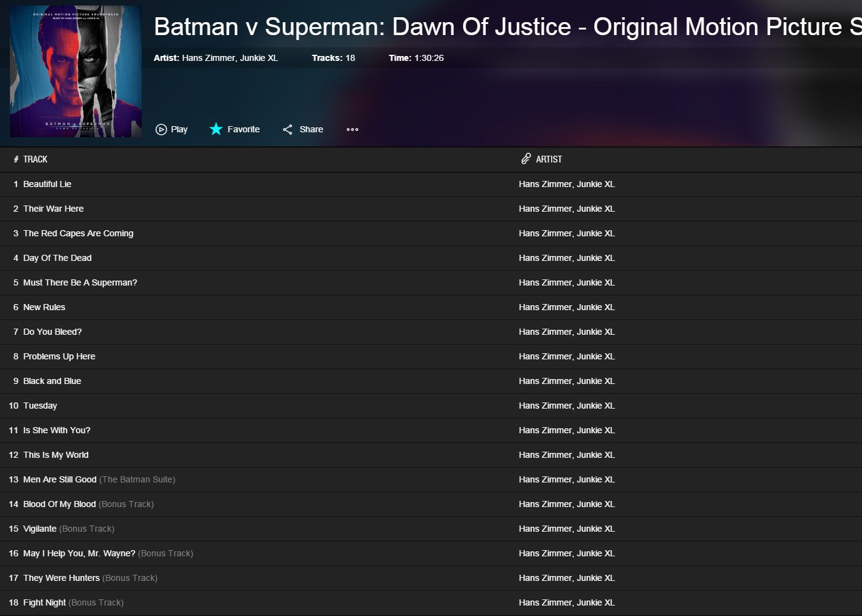Screen dimensions: 862x616
Task: Open the three-dot more options menu
Action: [x=352, y=129]
